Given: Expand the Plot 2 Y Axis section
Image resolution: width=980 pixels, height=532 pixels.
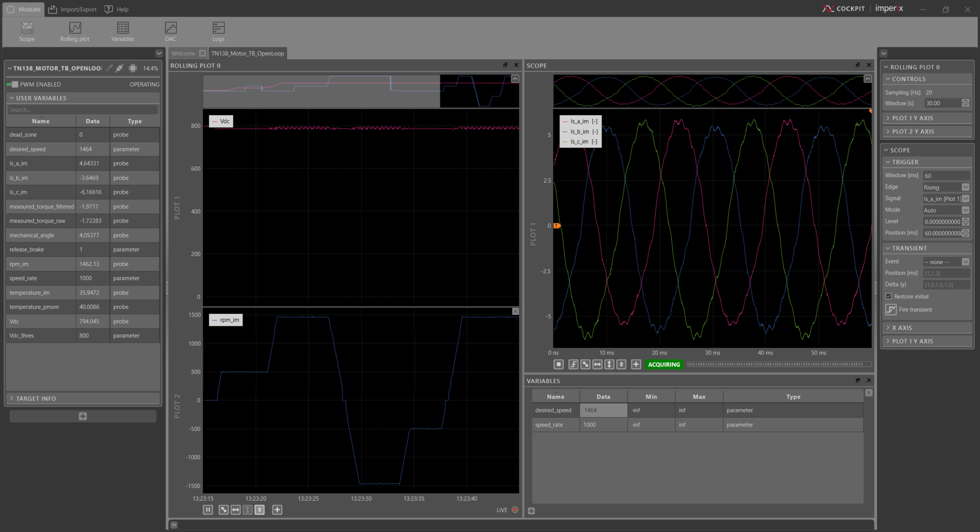Looking at the screenshot, I should click(x=927, y=132).
